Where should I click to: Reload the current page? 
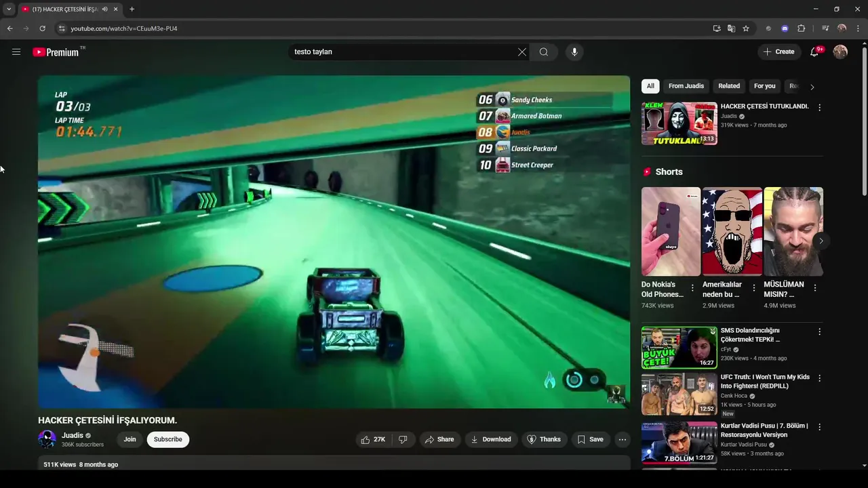pyautogui.click(x=42, y=28)
